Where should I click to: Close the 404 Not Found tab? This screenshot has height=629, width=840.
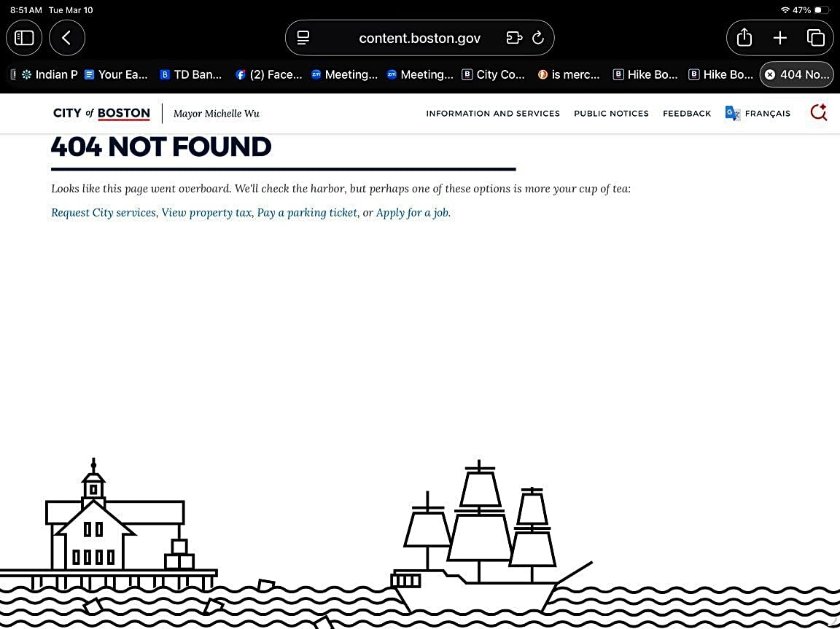[x=769, y=74]
